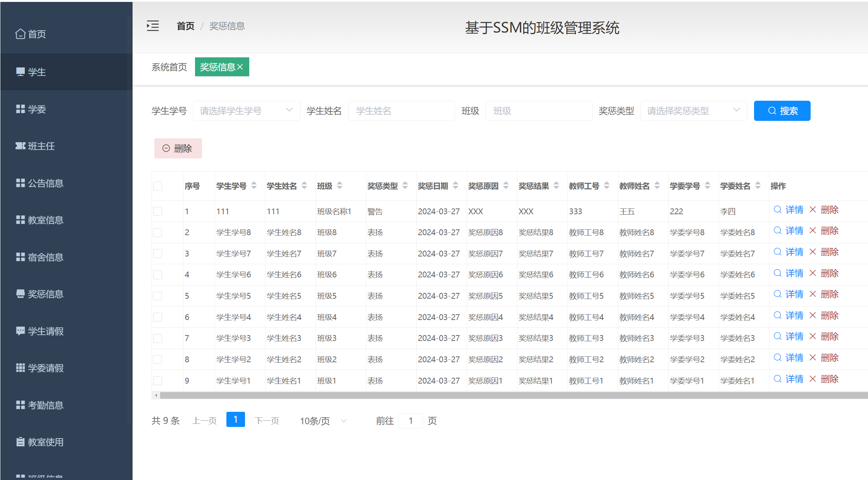Viewport: 868px width, 480px height.
Task: Sort by 学生学号 column using sort arrows
Action: click(x=254, y=186)
